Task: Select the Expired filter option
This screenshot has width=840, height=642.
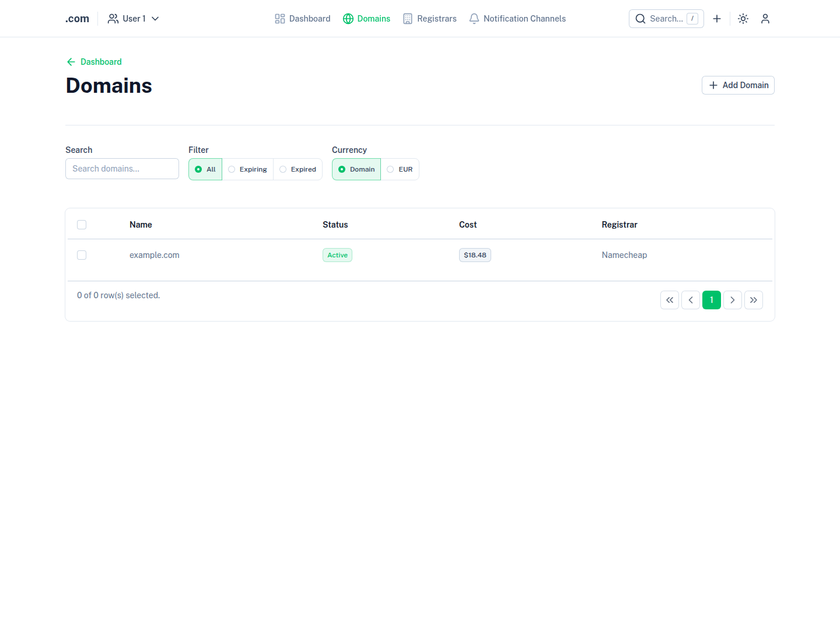Action: point(297,169)
